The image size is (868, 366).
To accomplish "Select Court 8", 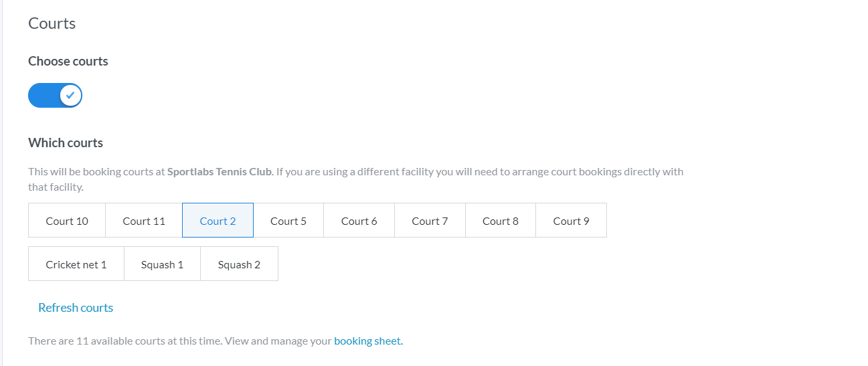I will point(501,221).
